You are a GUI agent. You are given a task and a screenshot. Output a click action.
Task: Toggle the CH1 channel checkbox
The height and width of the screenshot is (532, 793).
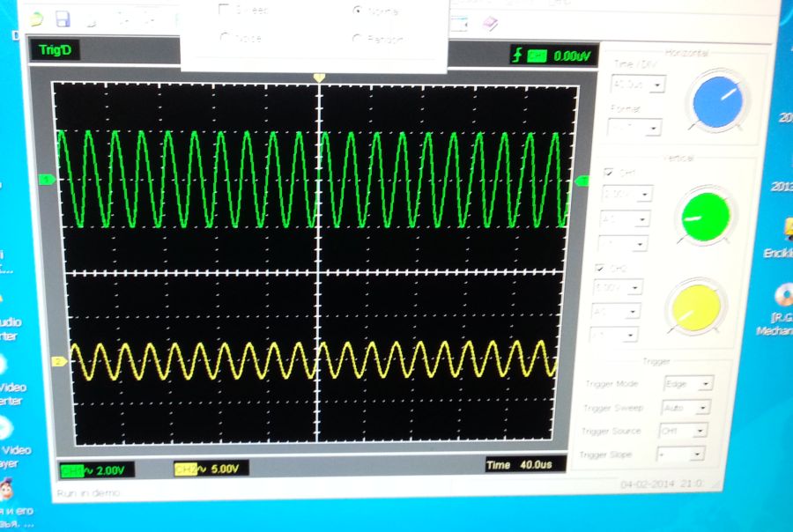[x=609, y=173]
